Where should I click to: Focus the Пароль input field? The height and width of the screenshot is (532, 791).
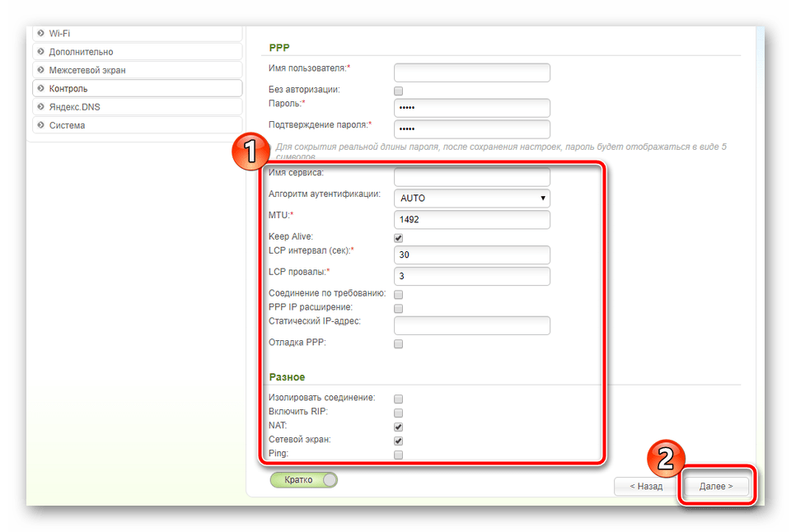tap(471, 108)
